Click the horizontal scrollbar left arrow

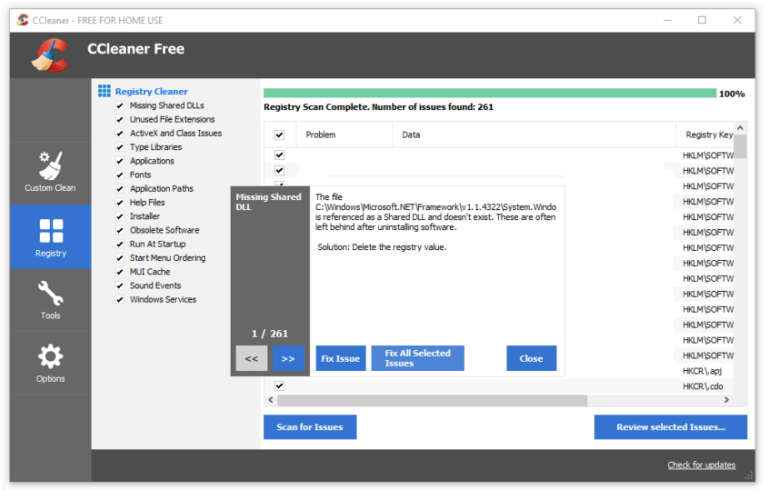(271, 401)
